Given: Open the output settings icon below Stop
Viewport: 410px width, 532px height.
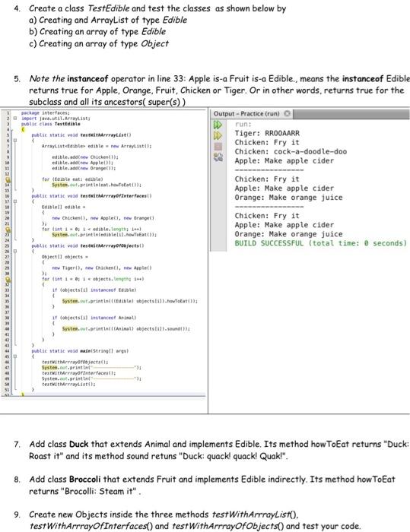Looking at the screenshot, I should [x=218, y=157].
